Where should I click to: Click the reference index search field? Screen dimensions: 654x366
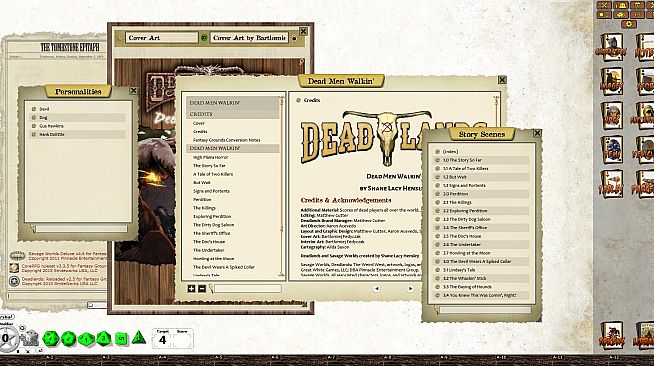(x=248, y=288)
